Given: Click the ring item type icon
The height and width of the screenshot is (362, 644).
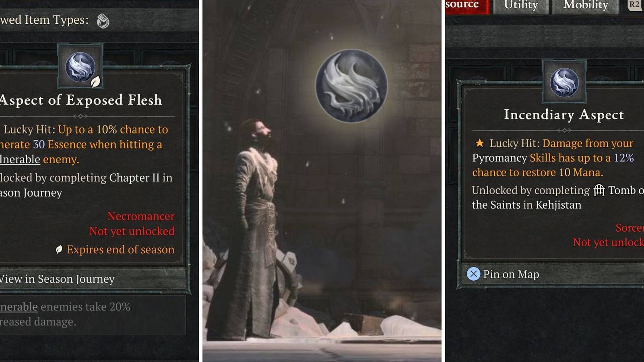Looking at the screenshot, I should [x=103, y=21].
